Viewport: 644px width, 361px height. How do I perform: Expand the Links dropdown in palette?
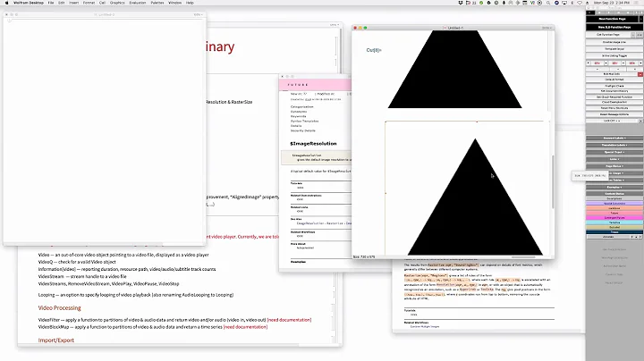[614, 159]
